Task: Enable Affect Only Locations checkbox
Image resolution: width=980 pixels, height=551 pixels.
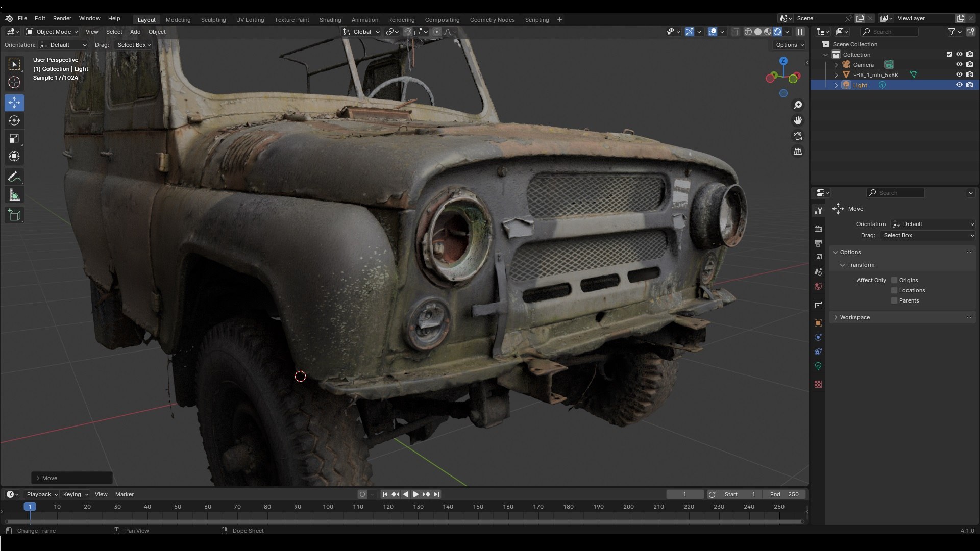Action: 894,290
